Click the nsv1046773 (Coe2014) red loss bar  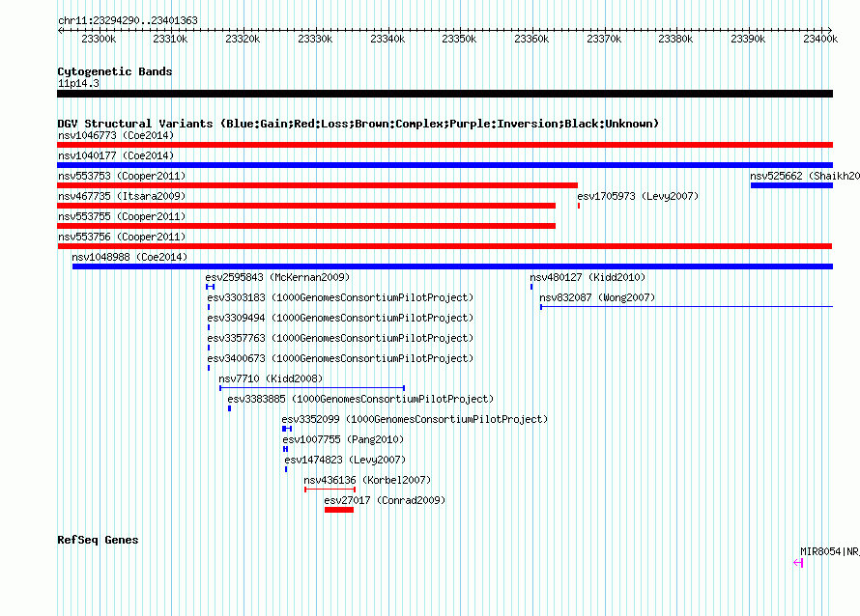pos(444,145)
